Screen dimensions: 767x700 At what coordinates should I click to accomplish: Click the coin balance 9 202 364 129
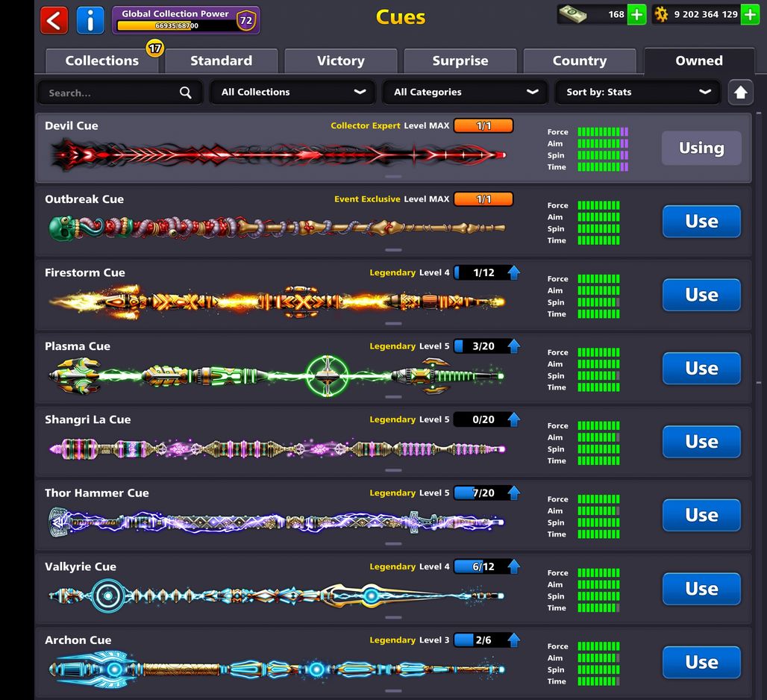[705, 15]
